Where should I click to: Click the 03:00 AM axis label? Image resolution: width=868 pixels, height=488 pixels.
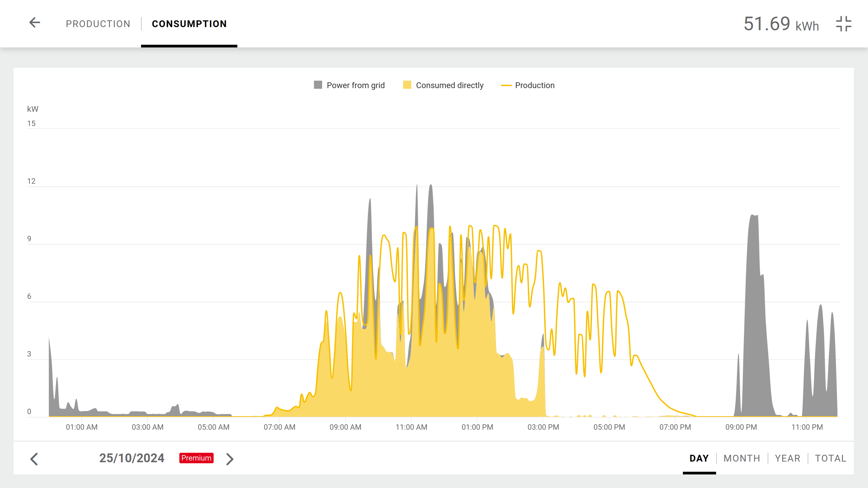coord(147,427)
